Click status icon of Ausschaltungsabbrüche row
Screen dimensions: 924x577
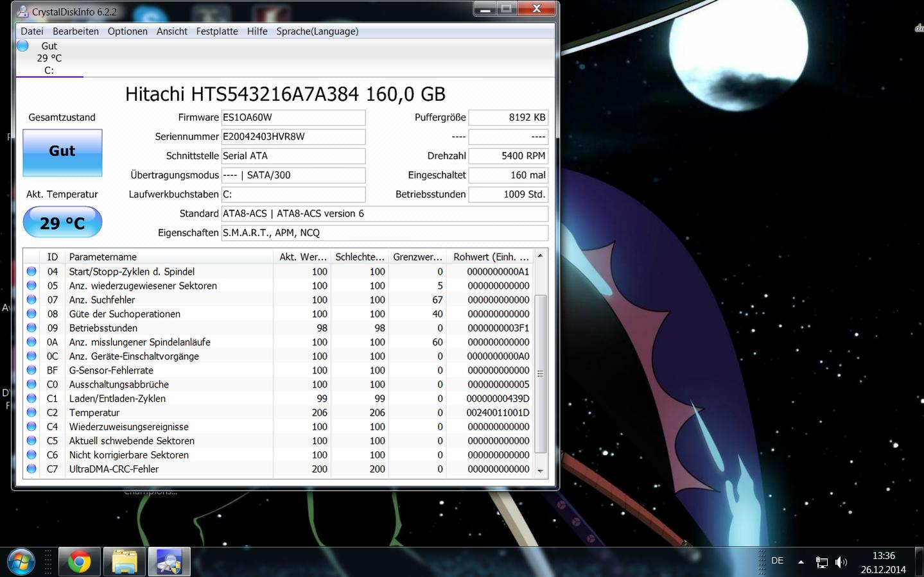31,384
